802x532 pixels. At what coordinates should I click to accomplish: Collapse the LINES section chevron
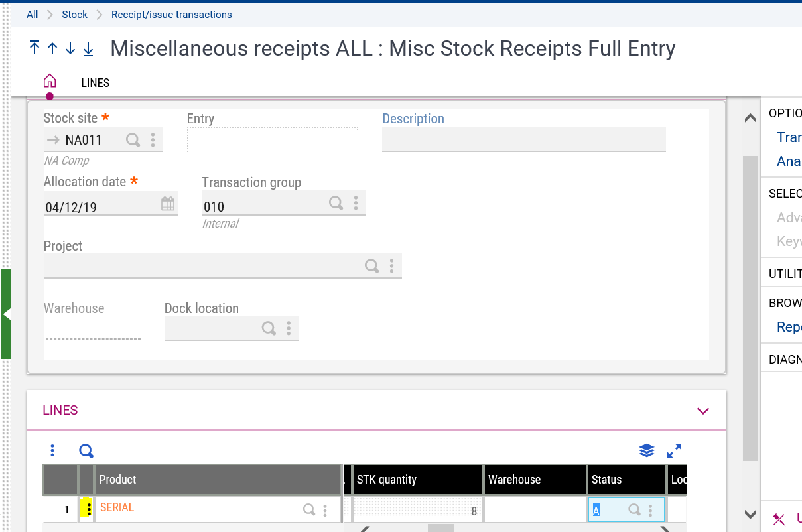tap(702, 411)
